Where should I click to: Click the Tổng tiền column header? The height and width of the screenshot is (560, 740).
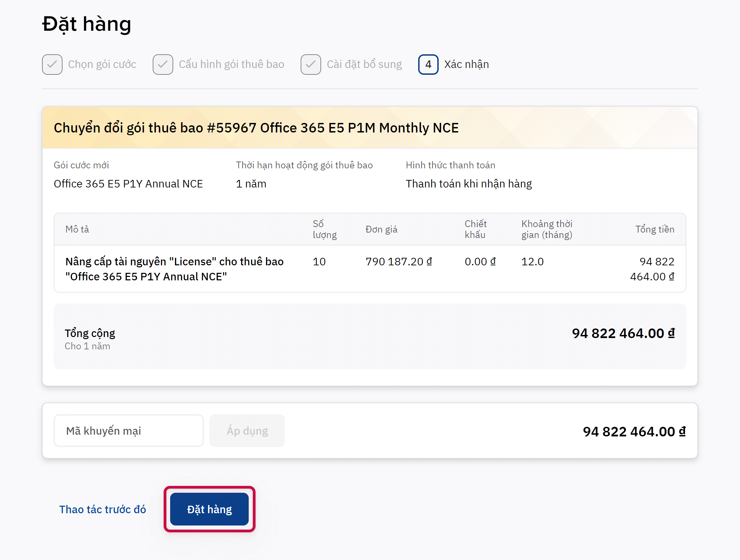[x=655, y=229]
